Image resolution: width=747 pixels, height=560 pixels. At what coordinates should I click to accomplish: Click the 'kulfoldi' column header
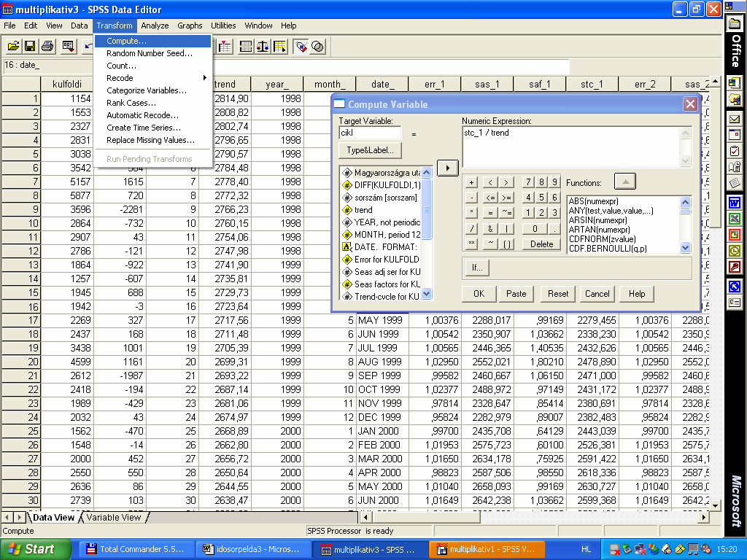pyautogui.click(x=66, y=85)
